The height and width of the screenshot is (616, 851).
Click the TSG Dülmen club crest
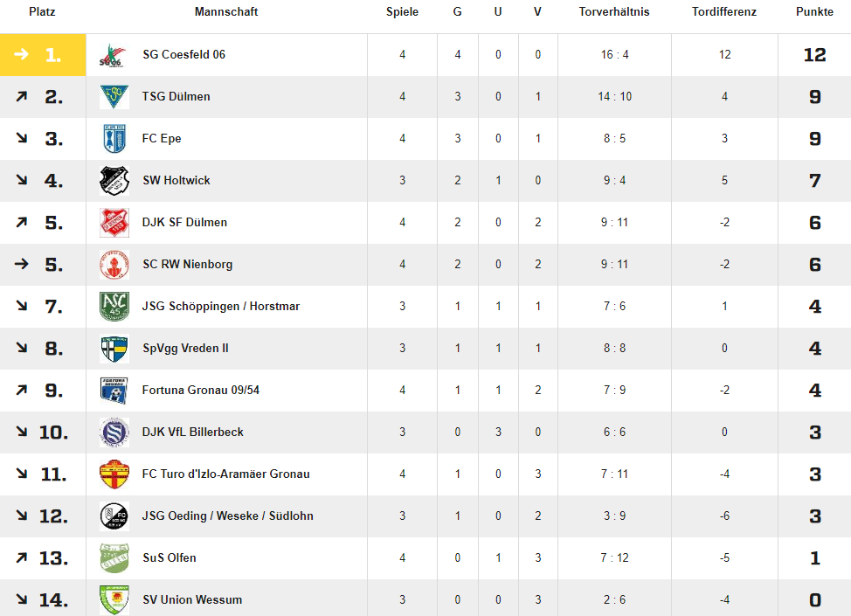[114, 97]
